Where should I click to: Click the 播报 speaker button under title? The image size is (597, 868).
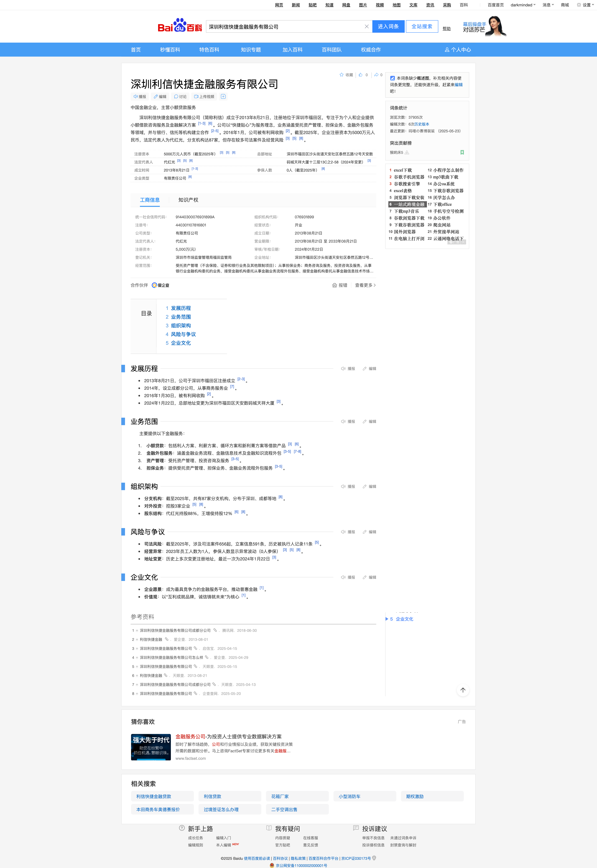coord(140,97)
